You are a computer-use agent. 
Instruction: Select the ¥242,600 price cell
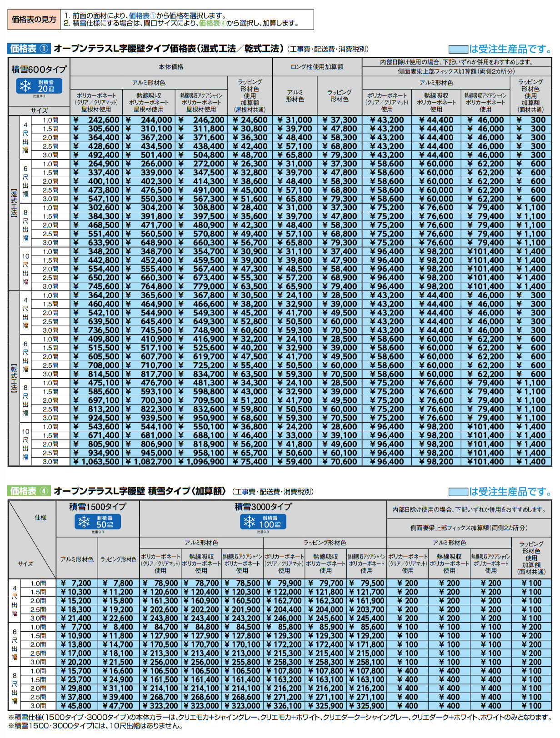pyautogui.click(x=97, y=120)
